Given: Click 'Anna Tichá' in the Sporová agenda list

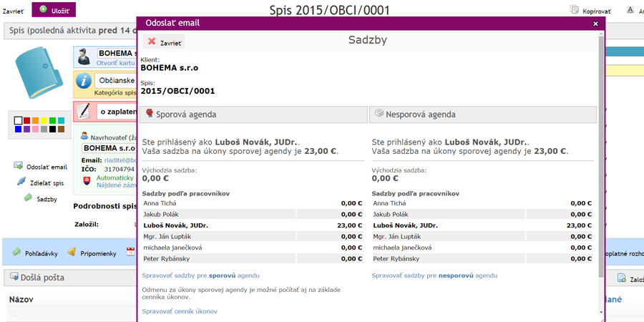Looking at the screenshot, I should [x=160, y=203].
